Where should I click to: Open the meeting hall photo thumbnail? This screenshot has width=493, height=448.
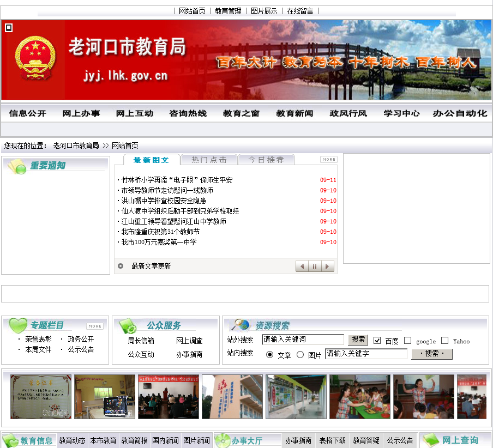tap(169, 397)
